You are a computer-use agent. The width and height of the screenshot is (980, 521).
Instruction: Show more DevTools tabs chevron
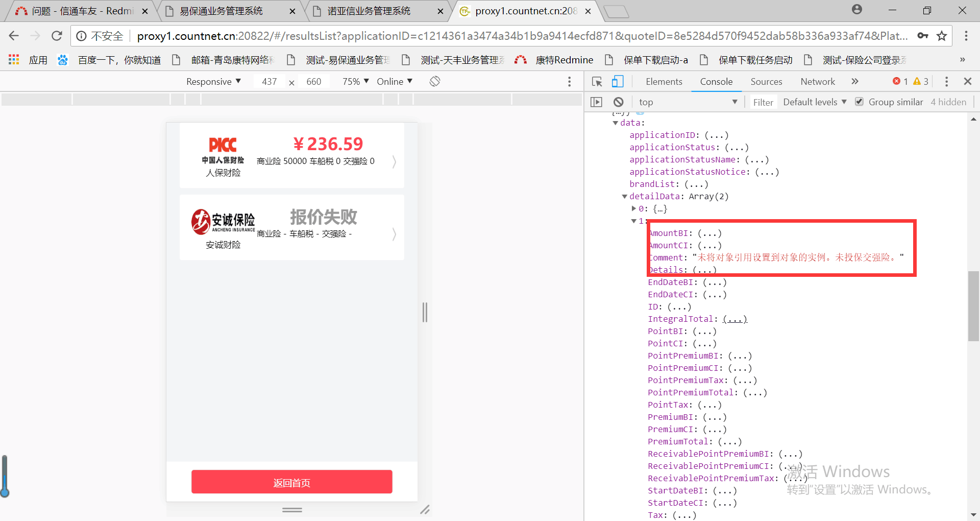click(855, 82)
